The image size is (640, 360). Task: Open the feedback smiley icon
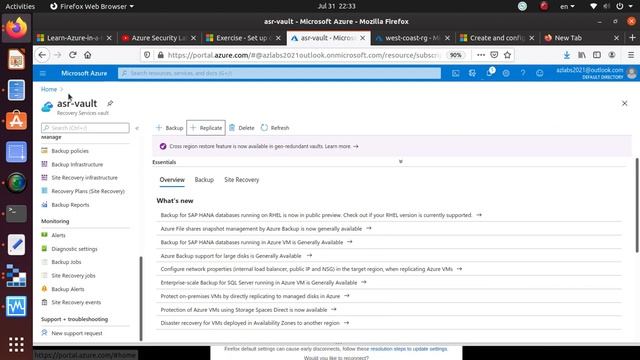[x=540, y=73]
